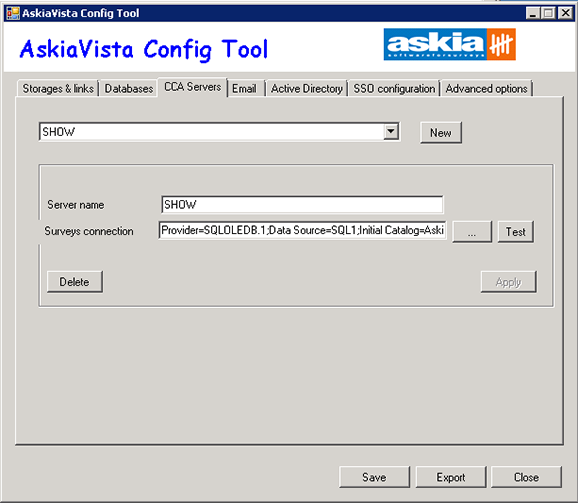Delete the SHOW server entry

[74, 282]
